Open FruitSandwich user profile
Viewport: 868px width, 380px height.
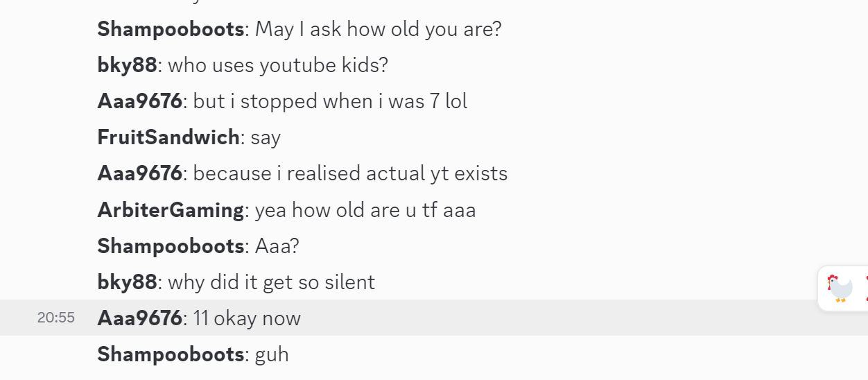[168, 137]
